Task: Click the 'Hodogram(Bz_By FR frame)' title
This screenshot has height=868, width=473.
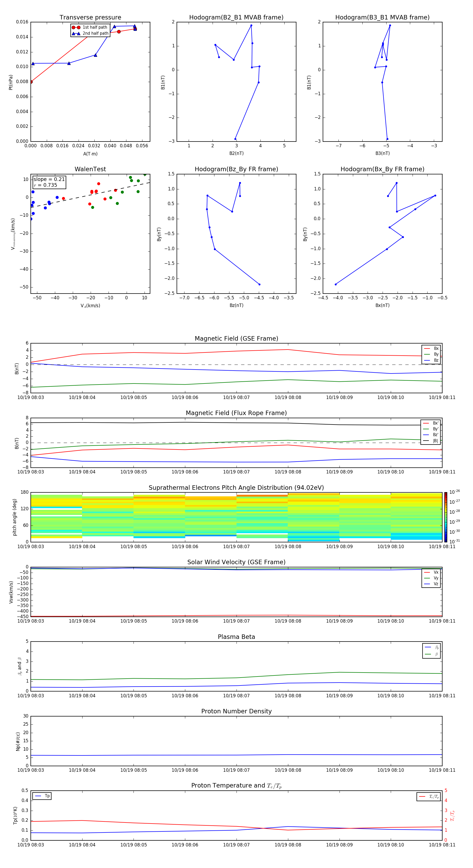Action: point(236,169)
